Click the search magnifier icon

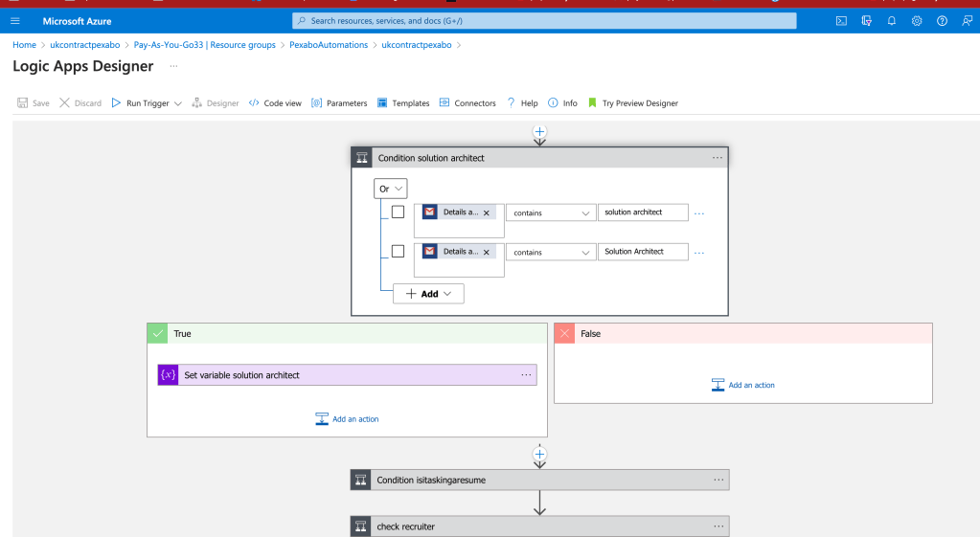[x=302, y=21]
